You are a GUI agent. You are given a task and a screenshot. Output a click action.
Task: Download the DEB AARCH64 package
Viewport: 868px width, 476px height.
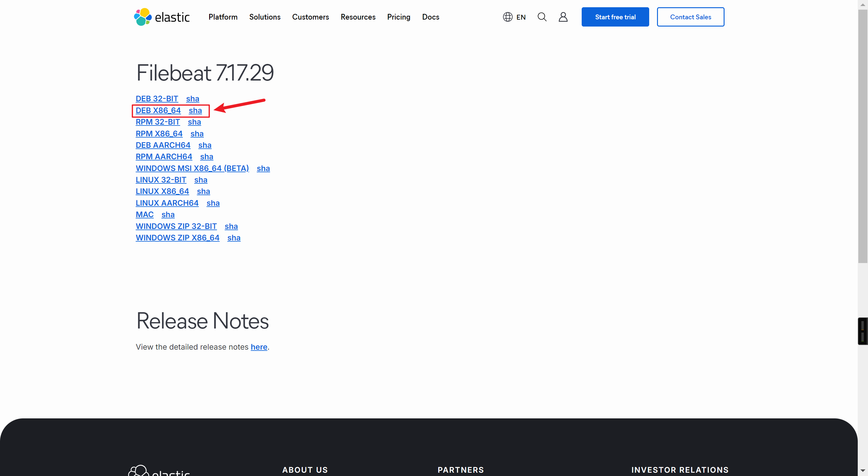pyautogui.click(x=163, y=145)
